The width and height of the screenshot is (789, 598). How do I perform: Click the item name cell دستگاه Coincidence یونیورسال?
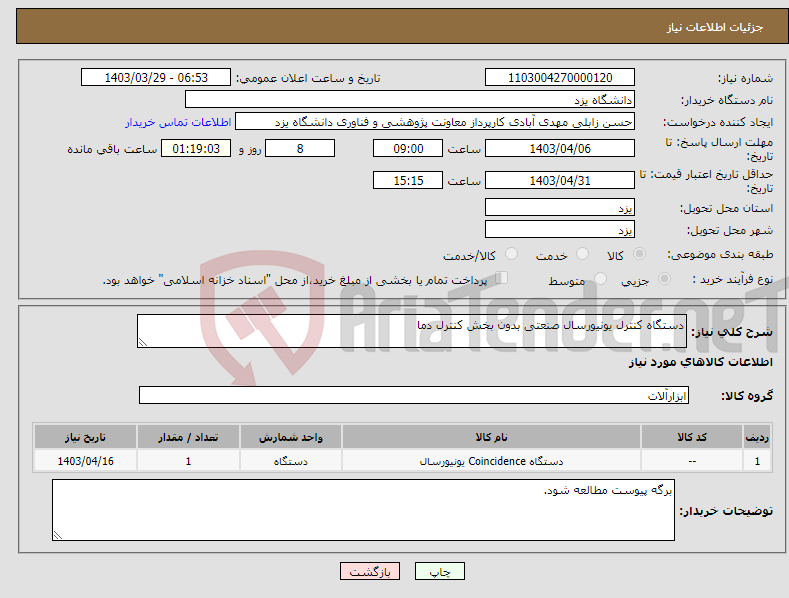(491, 461)
